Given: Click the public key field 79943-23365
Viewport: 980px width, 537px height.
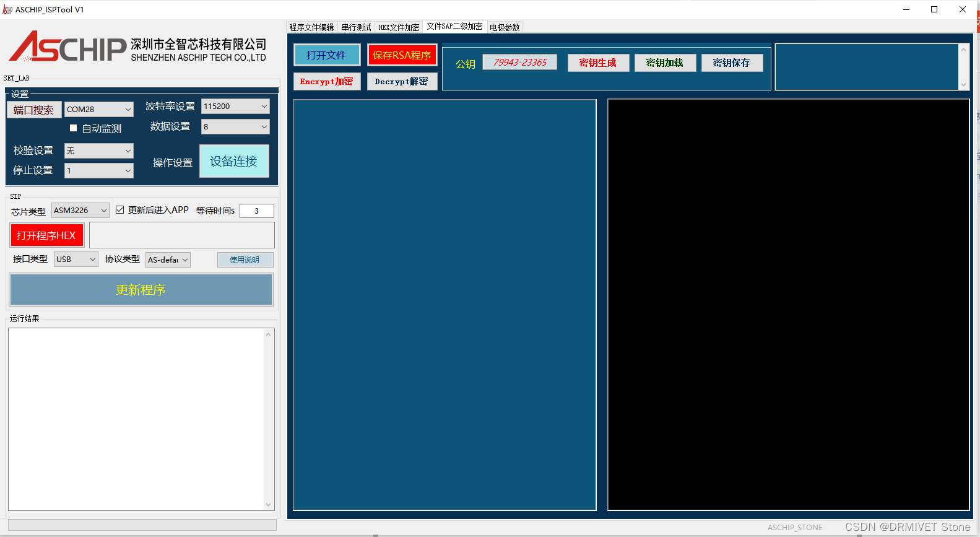Looking at the screenshot, I should click(519, 62).
